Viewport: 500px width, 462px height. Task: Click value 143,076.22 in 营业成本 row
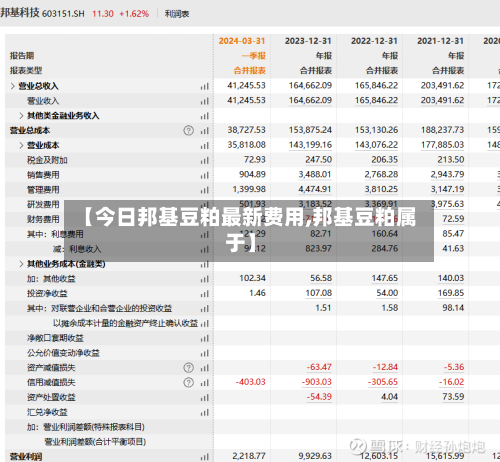point(376,145)
